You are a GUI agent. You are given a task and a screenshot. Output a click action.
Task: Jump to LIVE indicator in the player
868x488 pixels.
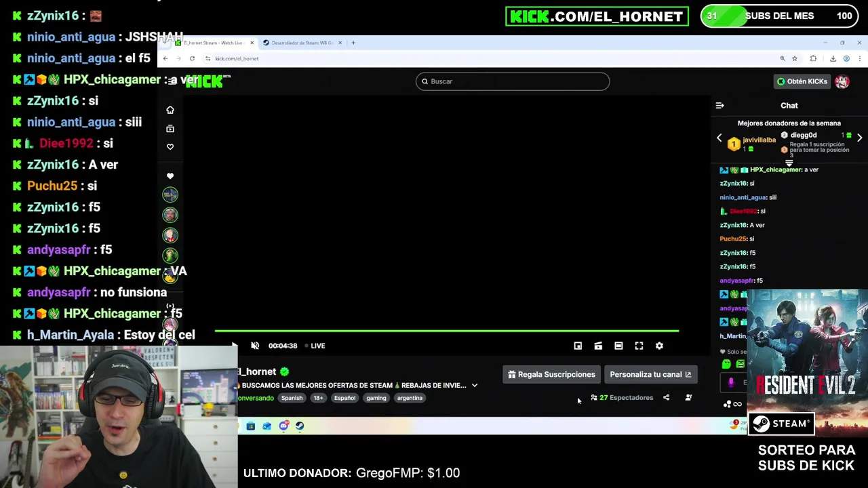tap(315, 346)
